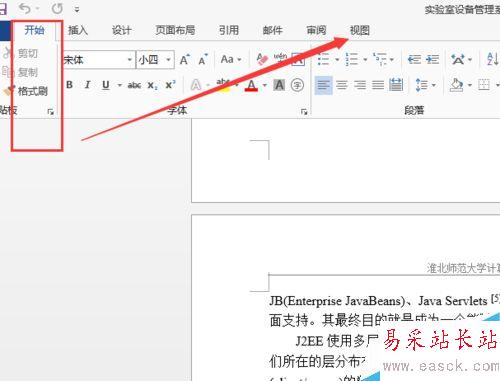
Task: Open the clipboard pane launcher
Action: 50,112
